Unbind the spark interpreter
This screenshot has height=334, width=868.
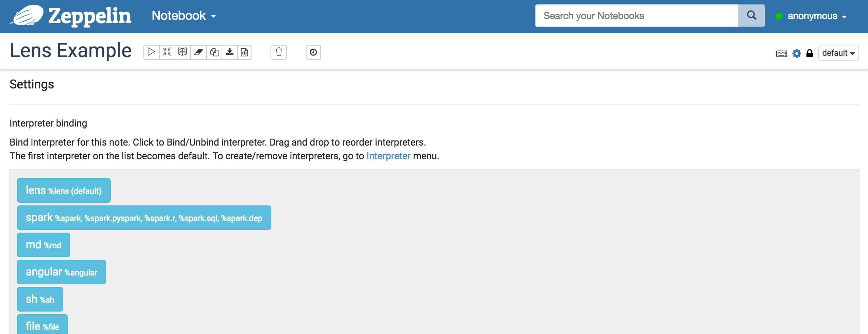(x=144, y=218)
